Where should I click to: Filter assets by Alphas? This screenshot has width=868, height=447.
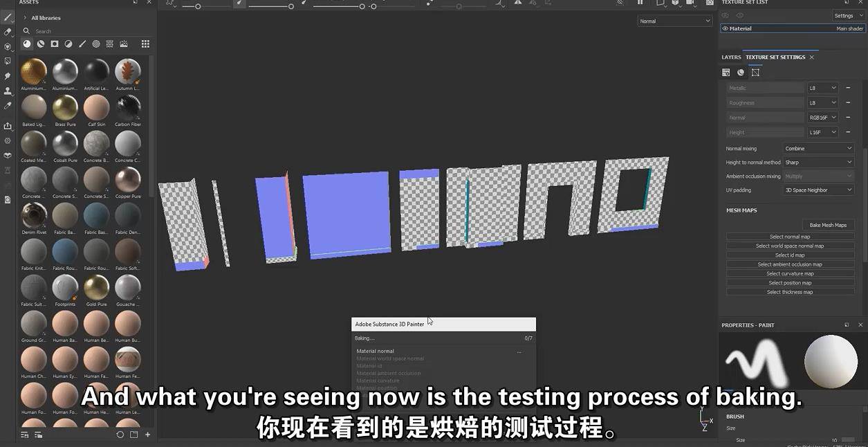(x=96, y=44)
